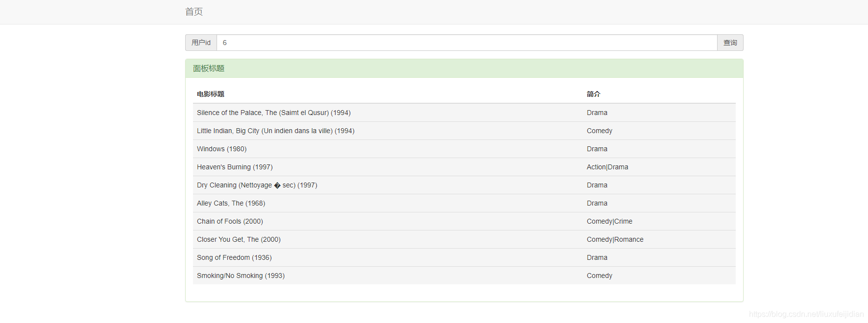Select Chain of Fools (2000) title

[x=230, y=221]
